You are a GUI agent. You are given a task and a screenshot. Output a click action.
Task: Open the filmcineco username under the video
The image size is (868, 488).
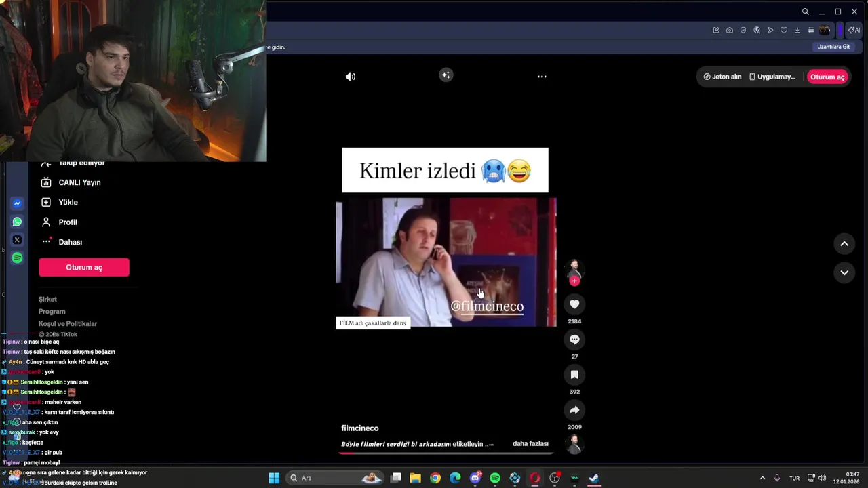360,428
